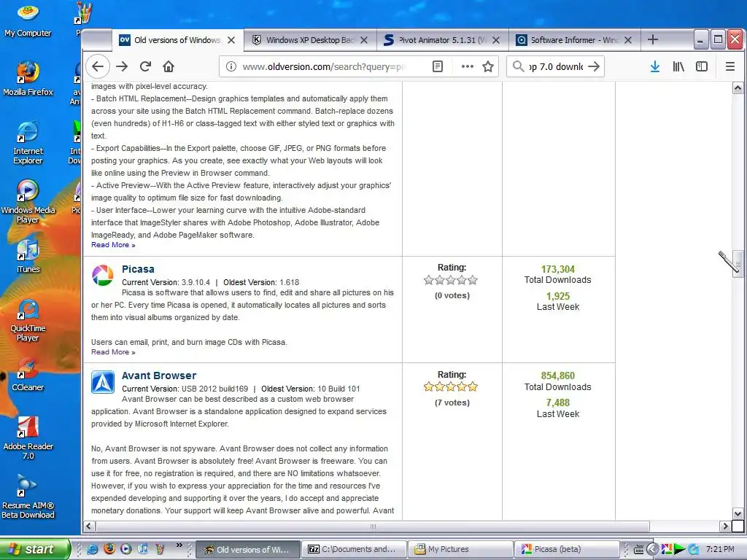
Task: Click the 7:21 PM taskbar clock
Action: [x=720, y=549]
